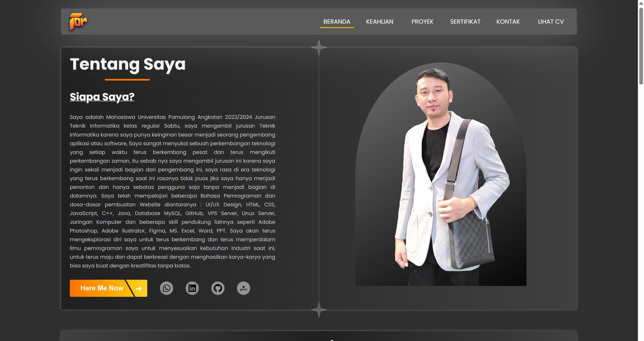This screenshot has width=644, height=341.
Task: Open the PROYEK section
Action: coord(422,22)
